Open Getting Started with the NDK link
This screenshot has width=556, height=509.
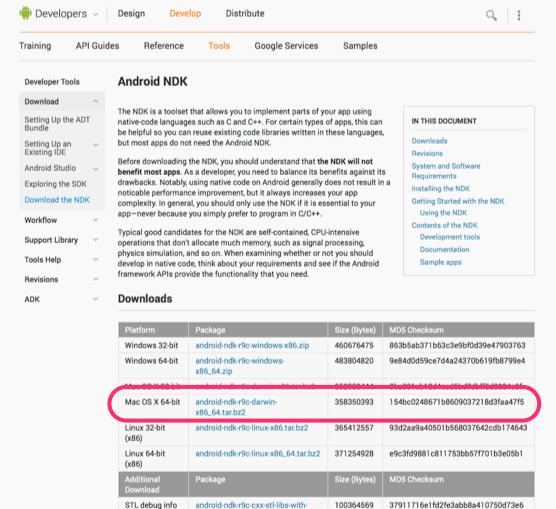(458, 201)
